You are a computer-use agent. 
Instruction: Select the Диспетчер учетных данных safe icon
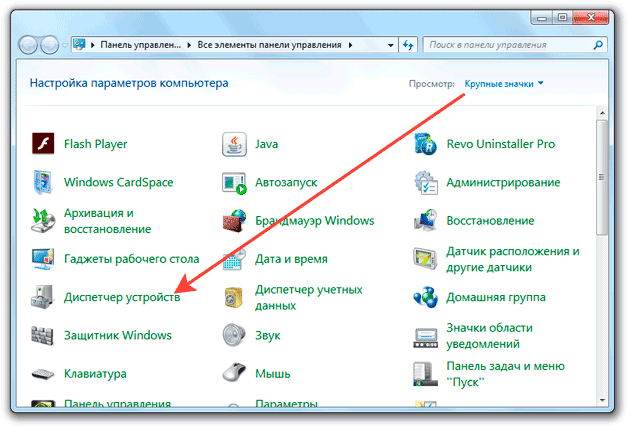pos(234,297)
